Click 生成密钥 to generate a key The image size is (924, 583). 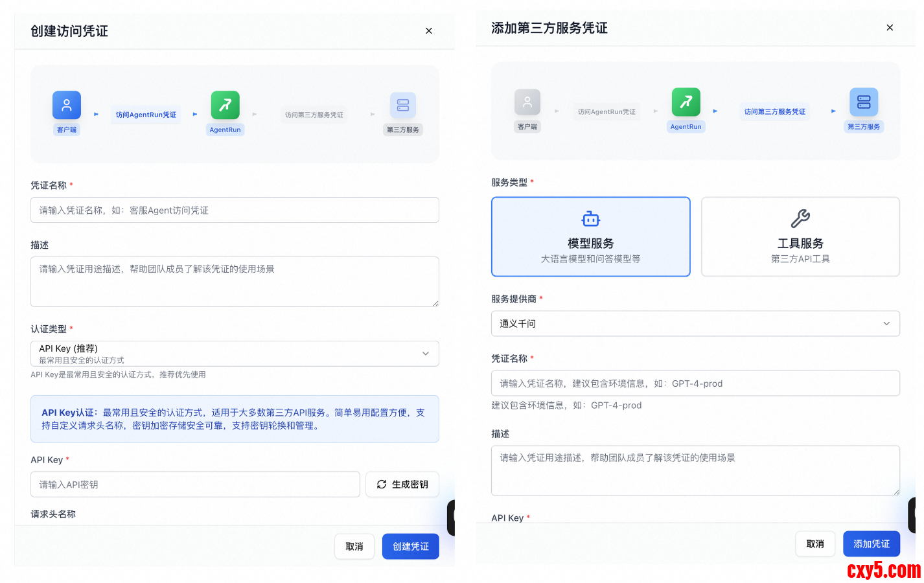click(402, 485)
